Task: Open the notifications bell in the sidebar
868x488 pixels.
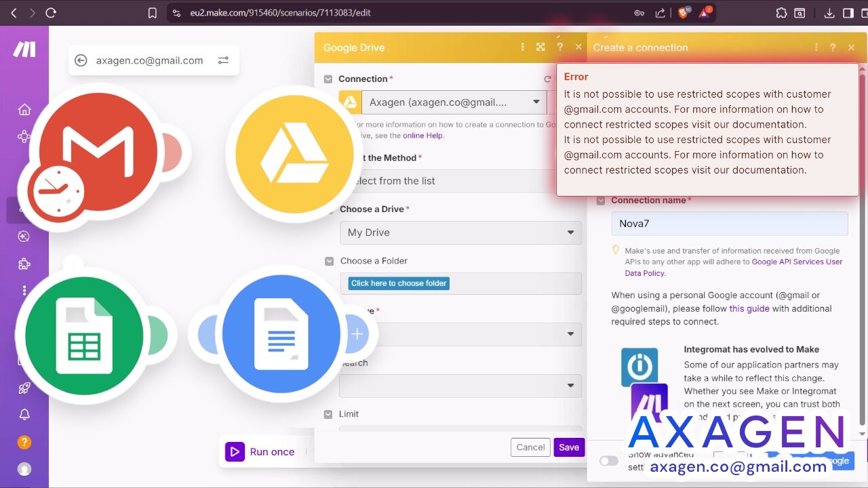Action: [x=24, y=414]
